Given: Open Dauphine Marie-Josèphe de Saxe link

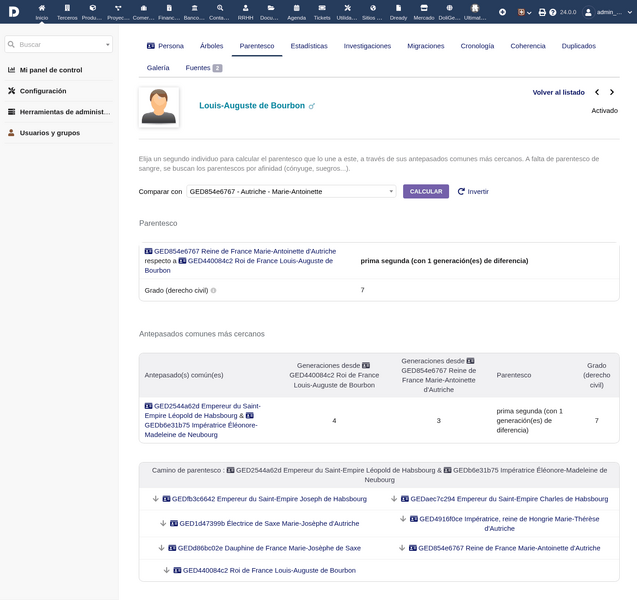Looking at the screenshot, I should tap(264, 548).
